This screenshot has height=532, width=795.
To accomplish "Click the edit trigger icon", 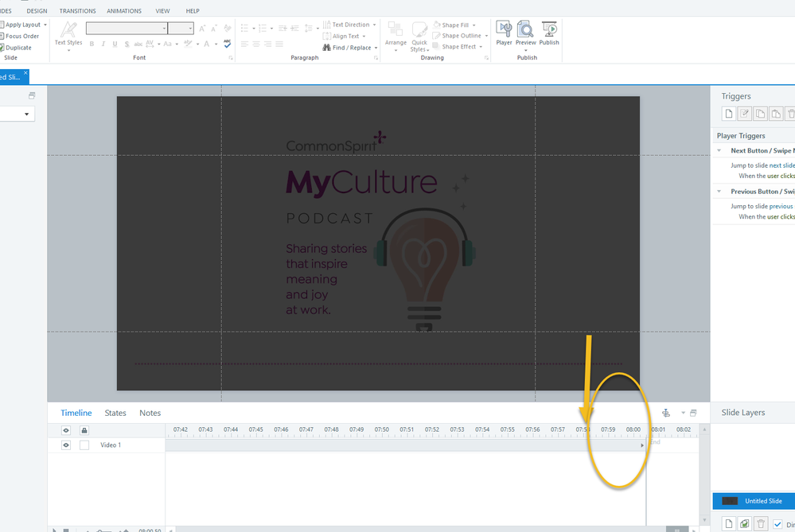I will point(744,115).
